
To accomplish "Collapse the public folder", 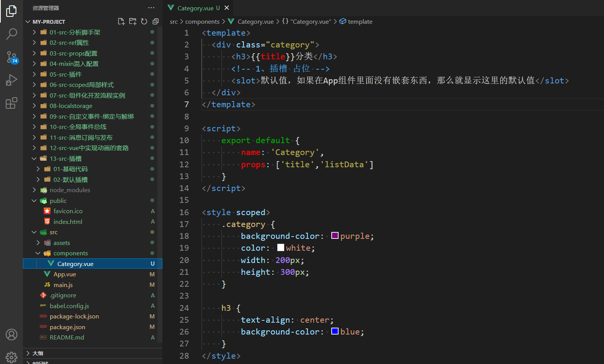I will (34, 201).
